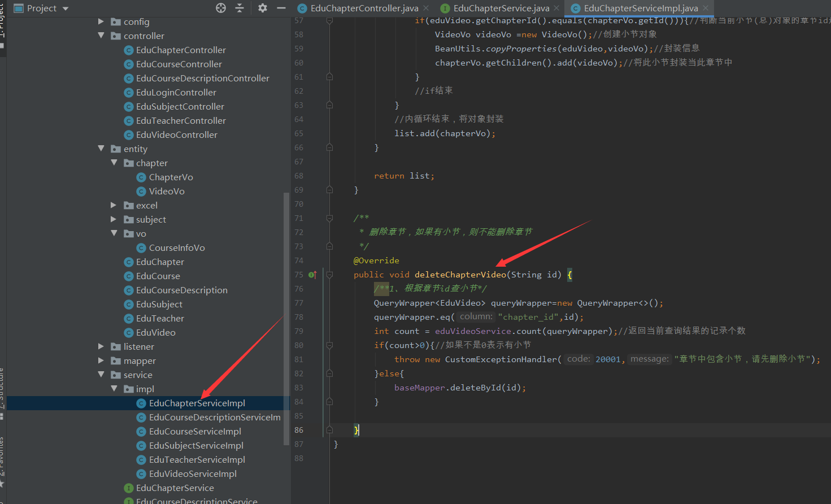Viewport: 831px width, 504px height.
Task: Select EduSubjectController in tree
Action: [180, 106]
